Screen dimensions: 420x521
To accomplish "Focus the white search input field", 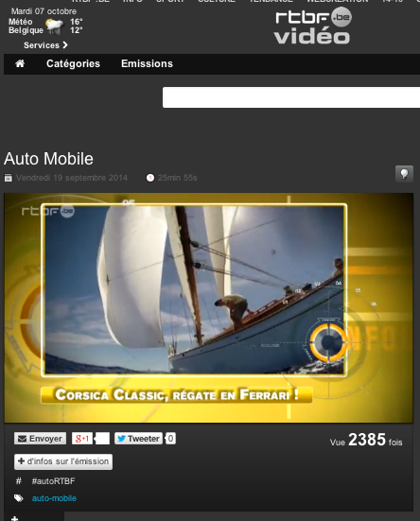I will tap(291, 97).
